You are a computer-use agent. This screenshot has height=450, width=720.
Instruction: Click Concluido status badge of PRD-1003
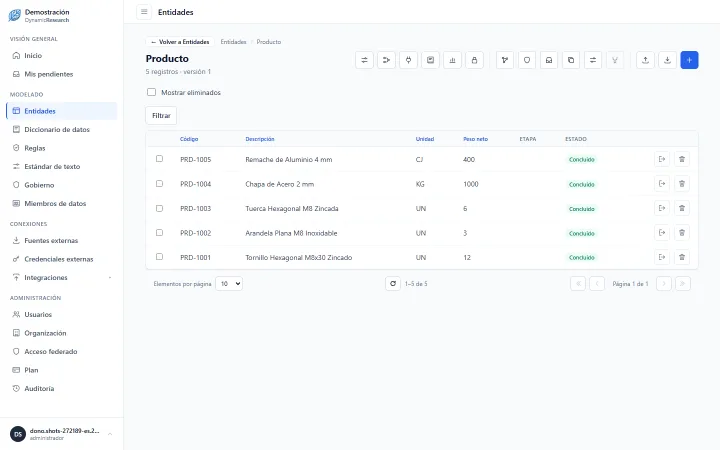582,209
